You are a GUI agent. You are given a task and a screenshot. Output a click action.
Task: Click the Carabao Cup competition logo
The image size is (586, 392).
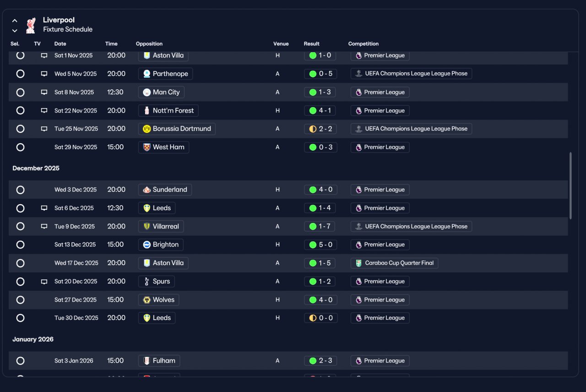click(x=358, y=263)
